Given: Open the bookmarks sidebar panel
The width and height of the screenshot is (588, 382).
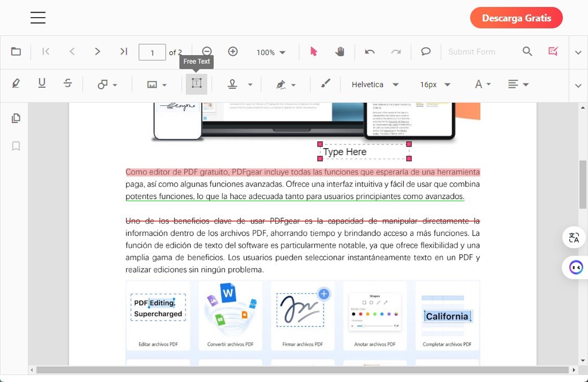Looking at the screenshot, I should (x=16, y=146).
